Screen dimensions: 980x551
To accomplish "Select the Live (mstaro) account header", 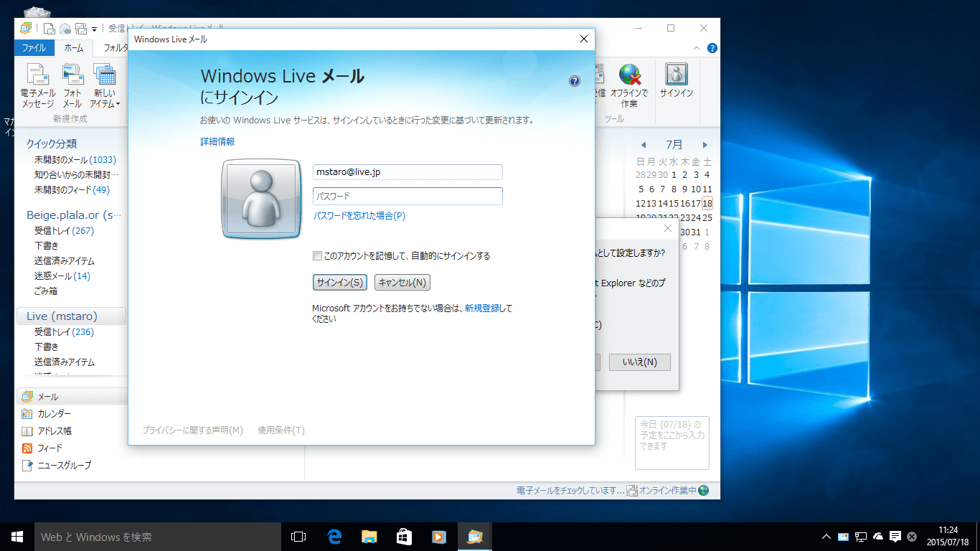I will click(x=71, y=316).
